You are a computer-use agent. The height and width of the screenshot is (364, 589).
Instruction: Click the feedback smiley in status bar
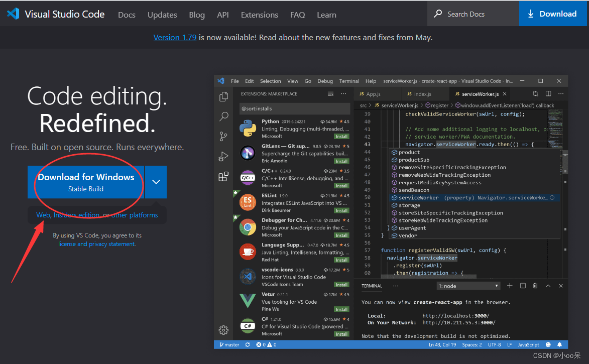coord(548,344)
